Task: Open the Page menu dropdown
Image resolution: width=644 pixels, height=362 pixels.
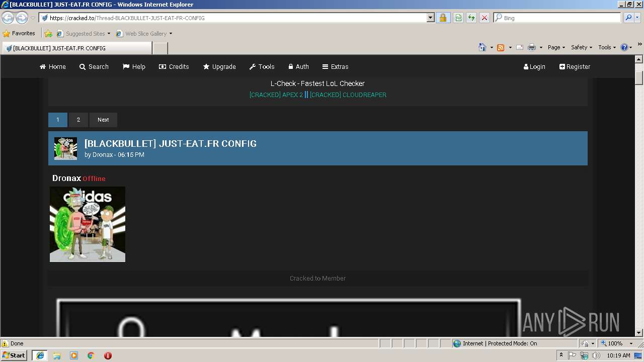Action: (x=556, y=47)
